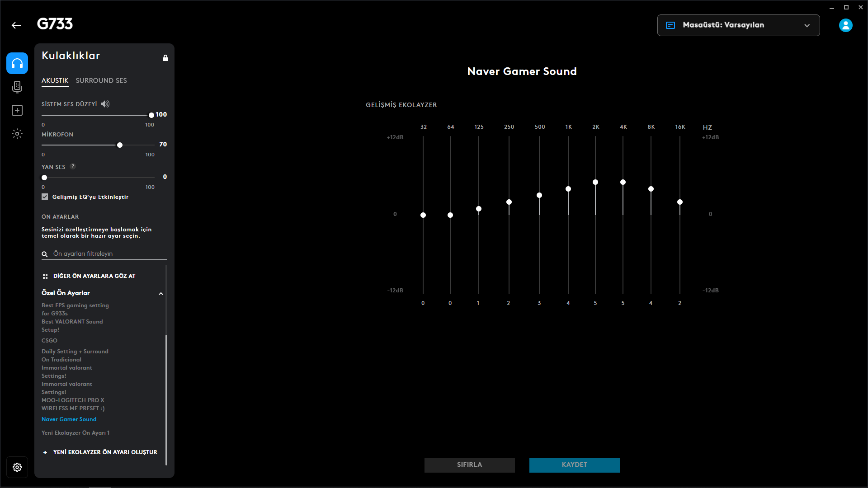Click the KAYDET save button

[575, 465]
